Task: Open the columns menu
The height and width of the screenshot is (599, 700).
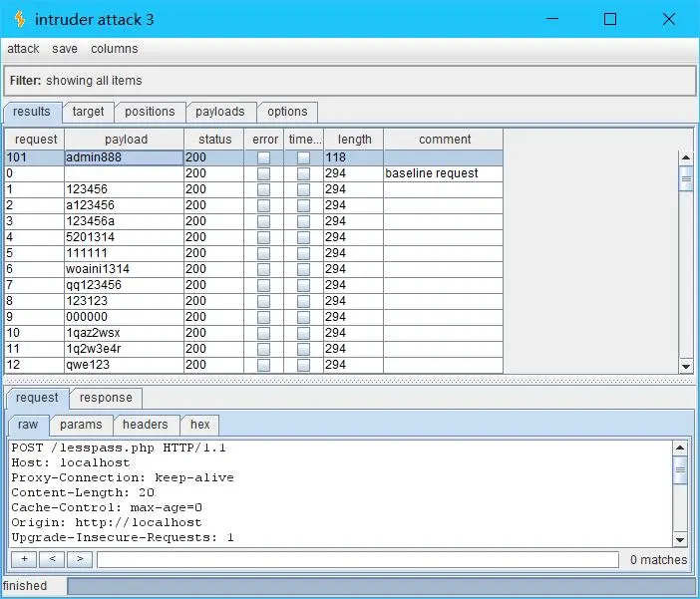Action: coord(115,49)
